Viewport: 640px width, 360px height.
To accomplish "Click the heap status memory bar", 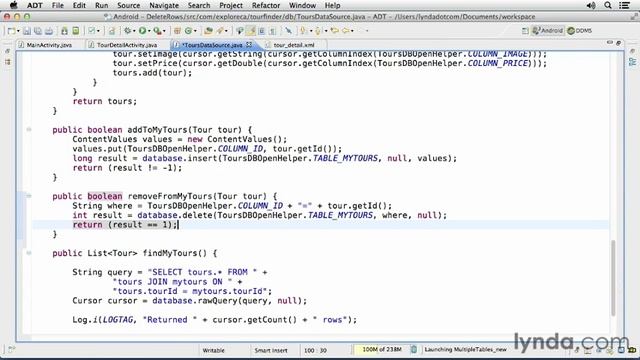I will click(381, 349).
